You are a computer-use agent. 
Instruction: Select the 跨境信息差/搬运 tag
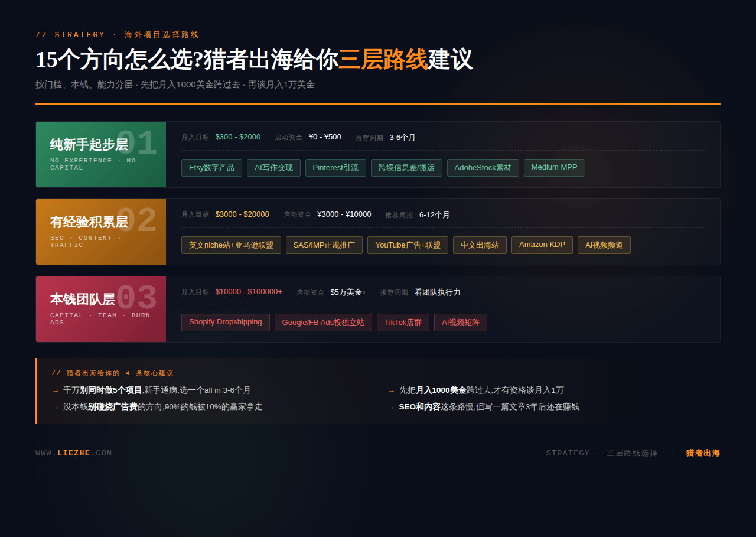406,168
